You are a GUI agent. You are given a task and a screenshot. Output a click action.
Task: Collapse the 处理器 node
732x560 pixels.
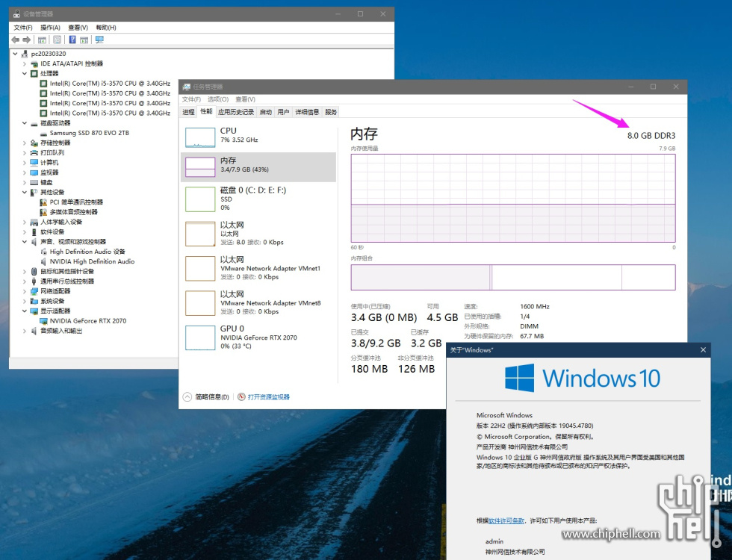pyautogui.click(x=24, y=74)
